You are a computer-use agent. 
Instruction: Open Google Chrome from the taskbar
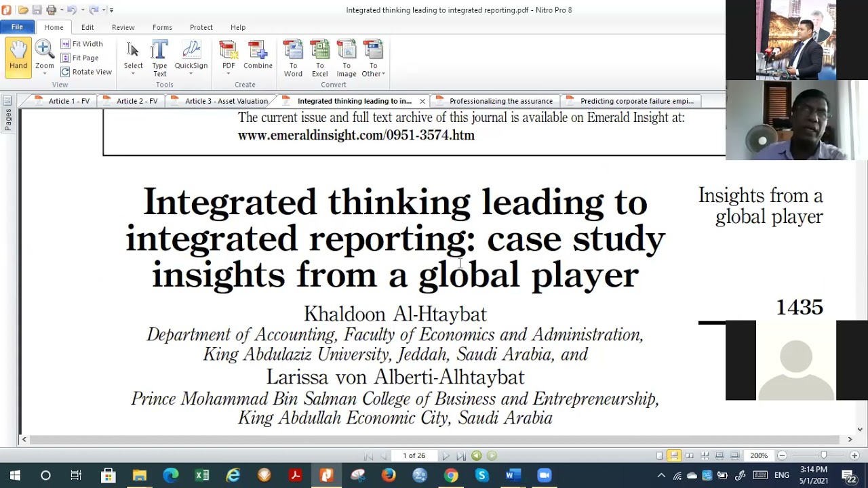451,475
